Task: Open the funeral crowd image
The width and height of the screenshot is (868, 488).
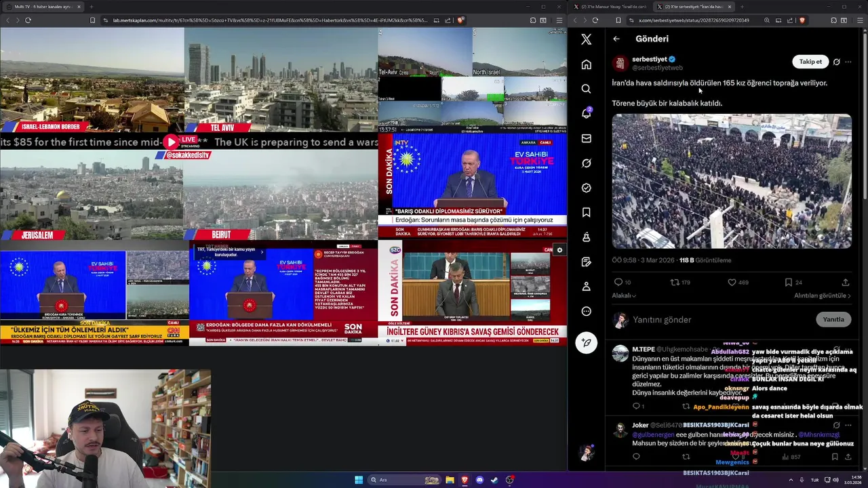Action: click(x=732, y=181)
